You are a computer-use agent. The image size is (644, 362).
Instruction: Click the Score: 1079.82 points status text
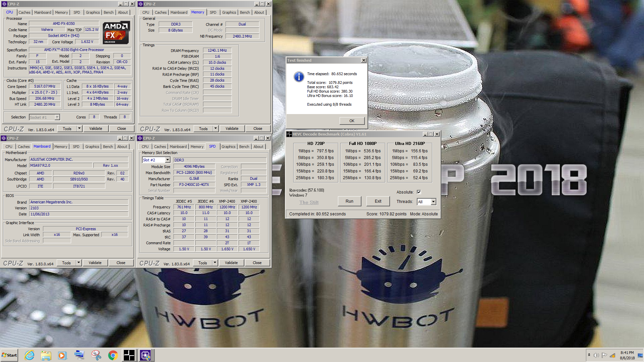tap(386, 214)
